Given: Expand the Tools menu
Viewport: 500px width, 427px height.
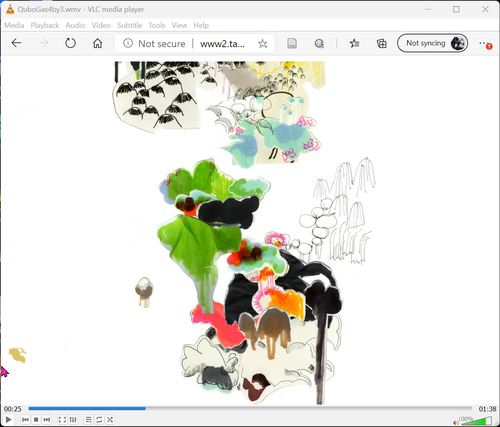Looking at the screenshot, I should click(x=157, y=25).
